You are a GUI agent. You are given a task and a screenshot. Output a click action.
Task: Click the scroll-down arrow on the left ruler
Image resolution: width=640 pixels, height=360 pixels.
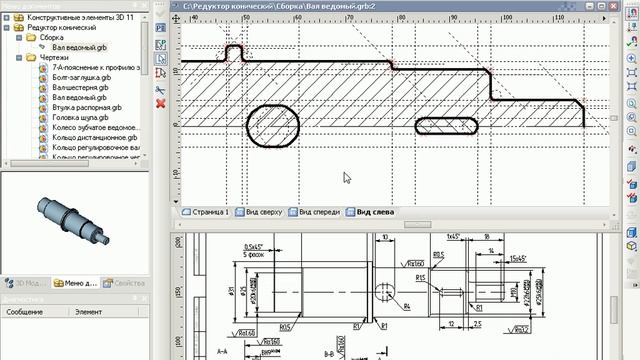click(176, 202)
